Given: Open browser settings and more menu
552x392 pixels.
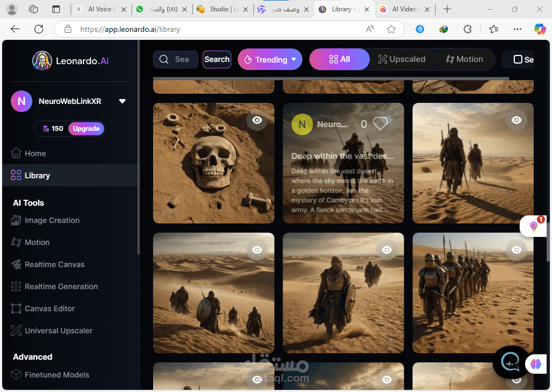Looking at the screenshot, I should coord(517,29).
